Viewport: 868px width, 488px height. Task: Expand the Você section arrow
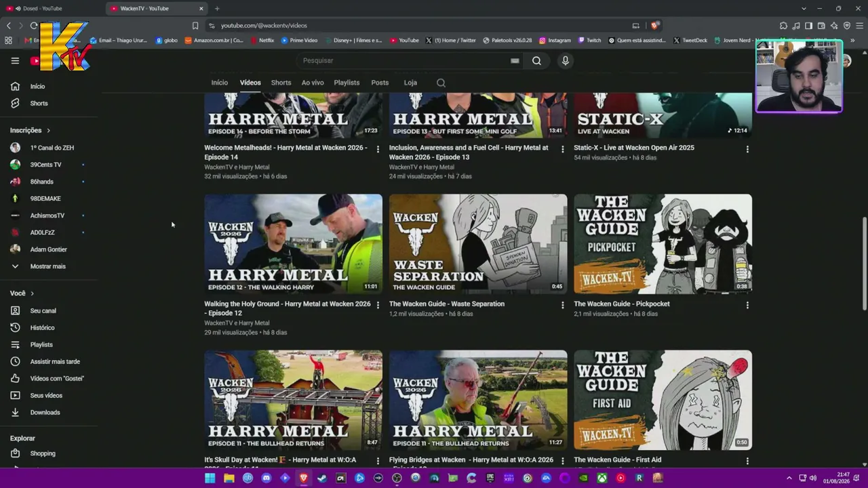pyautogui.click(x=32, y=293)
